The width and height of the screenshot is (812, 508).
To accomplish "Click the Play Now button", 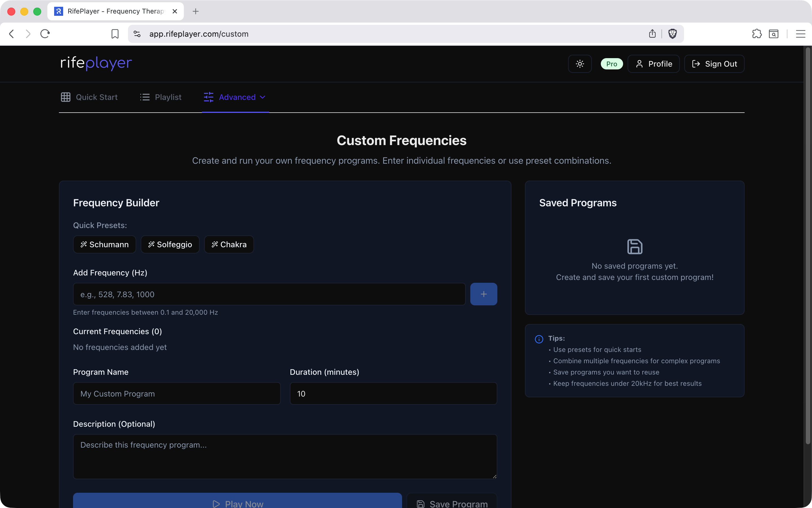I will [238, 501].
